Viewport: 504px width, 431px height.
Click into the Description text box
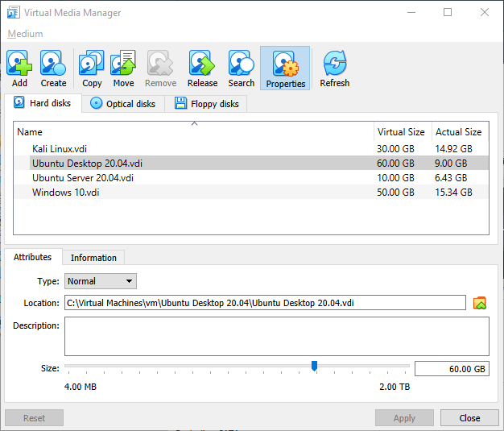277,336
